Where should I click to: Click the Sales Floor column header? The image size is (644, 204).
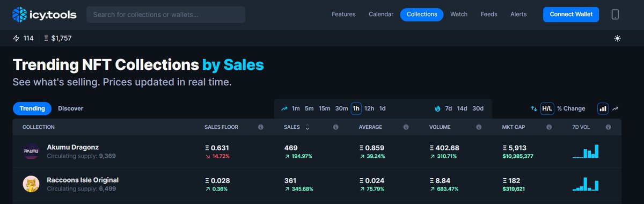click(221, 127)
